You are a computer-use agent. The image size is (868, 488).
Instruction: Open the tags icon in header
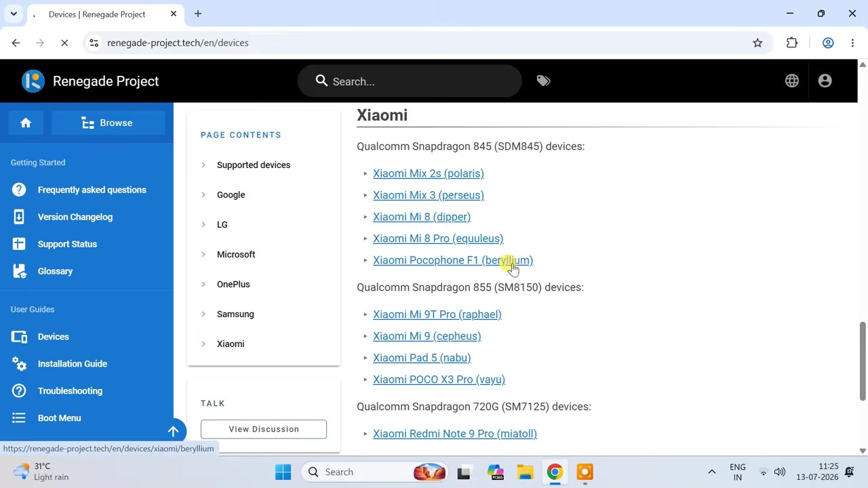tap(543, 81)
